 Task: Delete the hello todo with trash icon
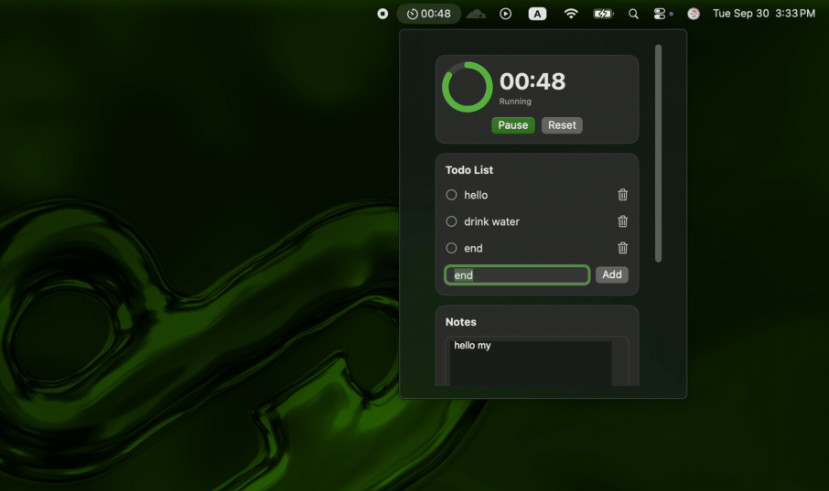point(622,195)
